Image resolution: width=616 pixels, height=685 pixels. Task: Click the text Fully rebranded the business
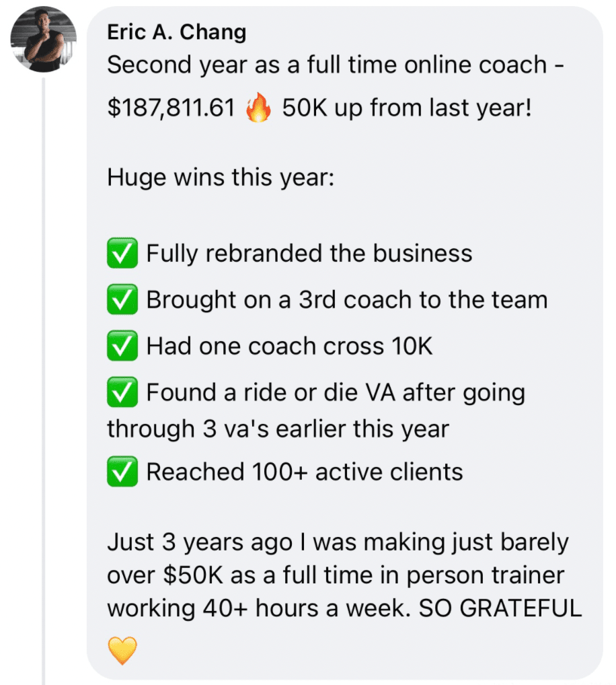pyautogui.click(x=309, y=254)
